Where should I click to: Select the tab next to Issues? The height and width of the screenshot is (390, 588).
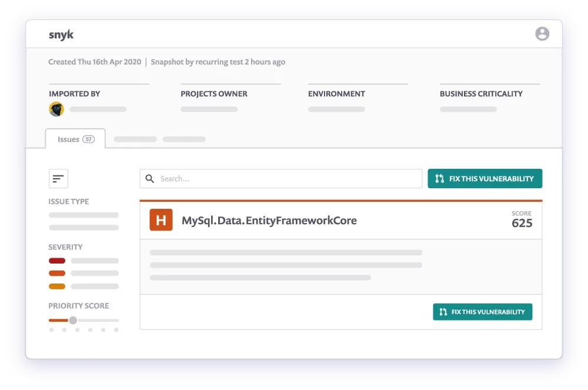tap(135, 139)
